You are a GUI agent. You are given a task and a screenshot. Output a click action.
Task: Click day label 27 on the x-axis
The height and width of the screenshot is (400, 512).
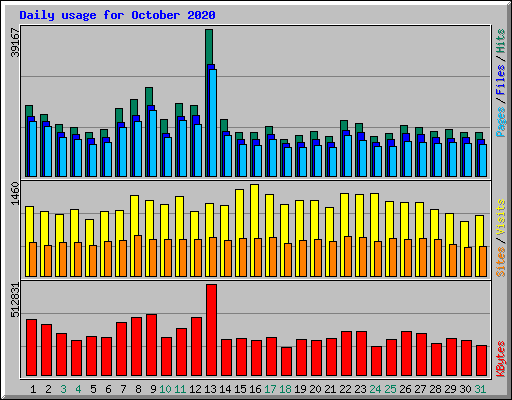coord(420,389)
